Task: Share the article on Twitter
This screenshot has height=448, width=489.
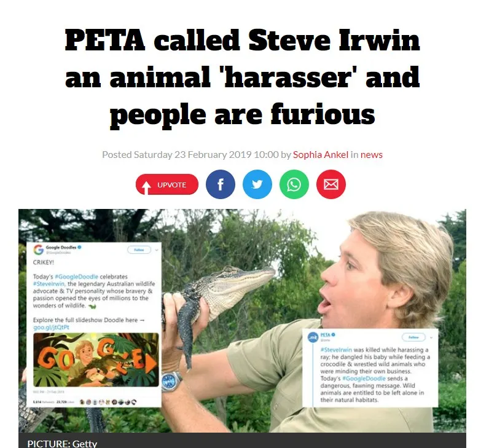Action: pos(257,184)
